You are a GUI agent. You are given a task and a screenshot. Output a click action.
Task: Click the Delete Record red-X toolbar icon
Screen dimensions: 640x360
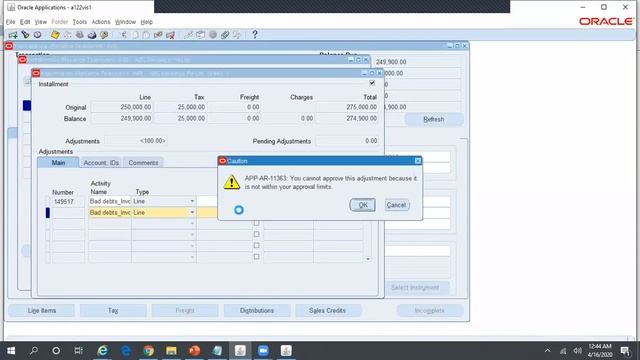coord(170,35)
